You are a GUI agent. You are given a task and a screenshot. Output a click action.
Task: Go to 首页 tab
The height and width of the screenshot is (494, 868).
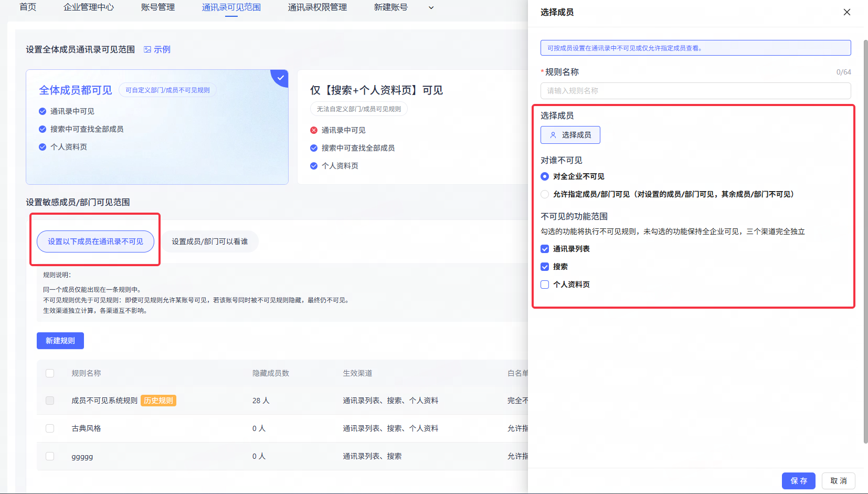tap(28, 7)
